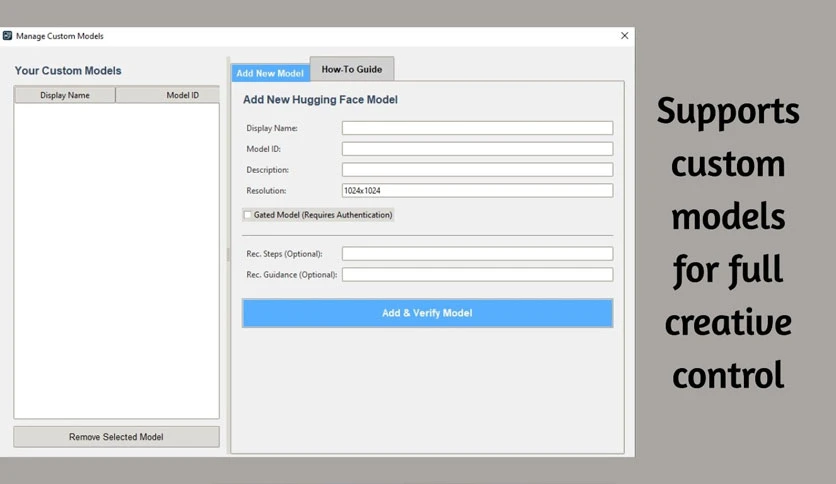
Task: Switch to the Add New Model tab
Action: pos(270,73)
